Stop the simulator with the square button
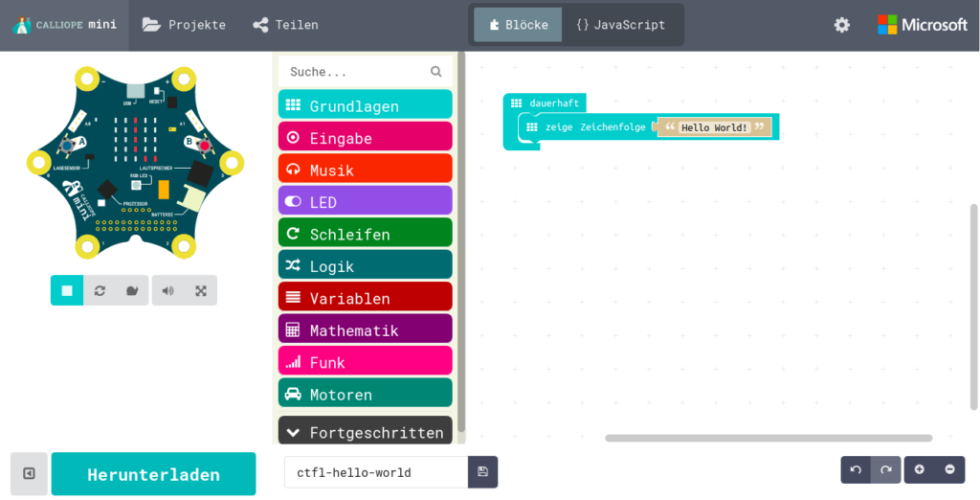Image resolution: width=980 pixels, height=500 pixels. pyautogui.click(x=67, y=290)
